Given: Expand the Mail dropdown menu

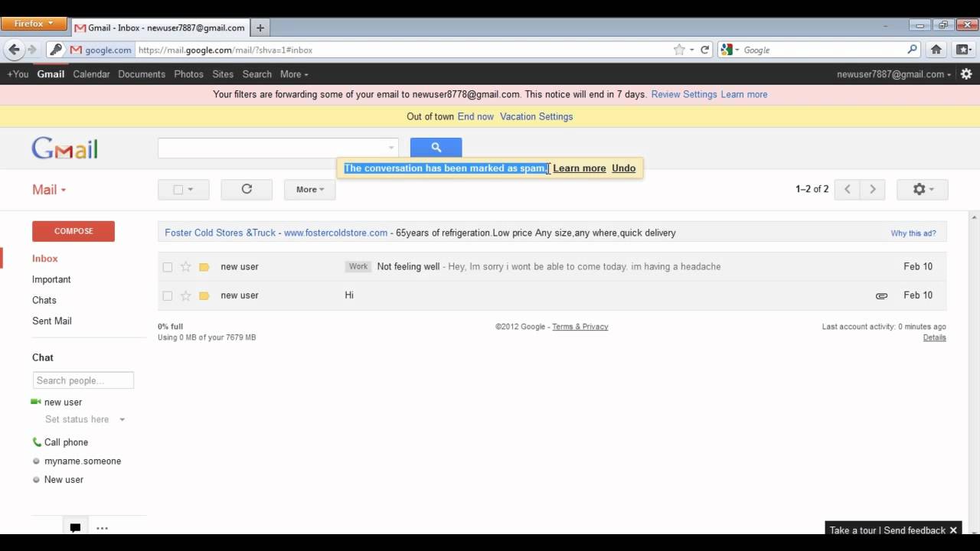Looking at the screenshot, I should pos(49,190).
